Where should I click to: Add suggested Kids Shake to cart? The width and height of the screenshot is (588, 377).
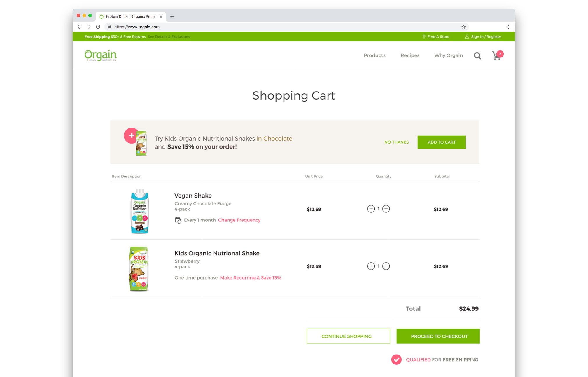(441, 142)
